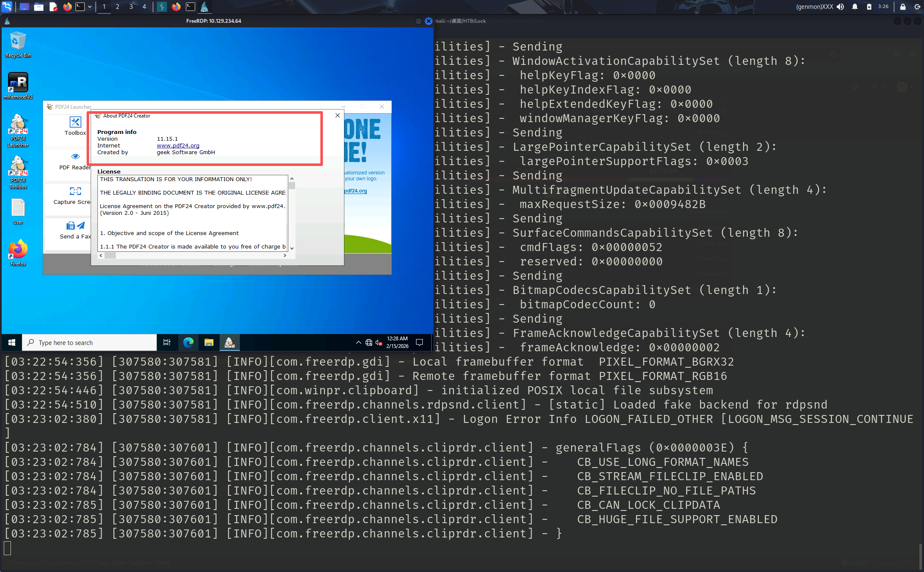Focus the running terminal window in Kali taskbar

click(x=191, y=7)
